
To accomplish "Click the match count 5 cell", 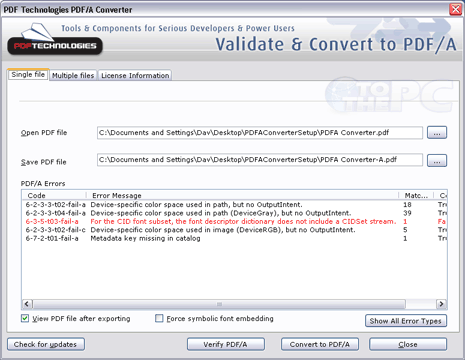I will click(405, 230).
